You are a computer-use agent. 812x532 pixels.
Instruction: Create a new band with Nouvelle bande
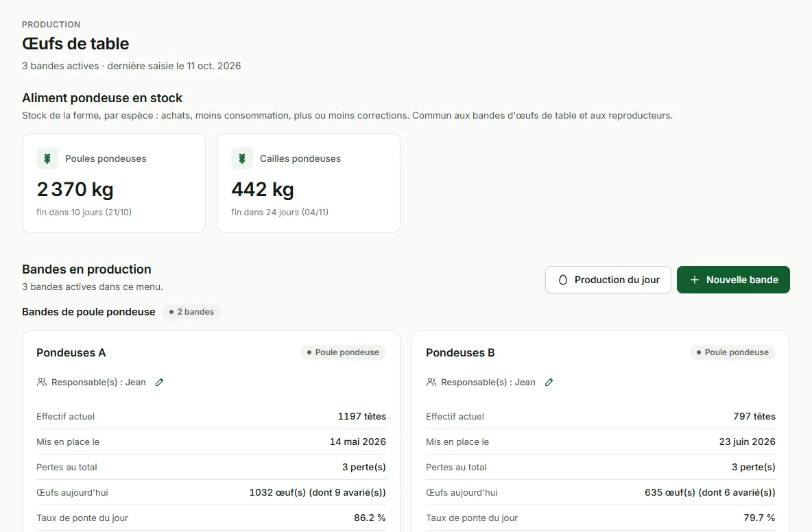(733, 280)
